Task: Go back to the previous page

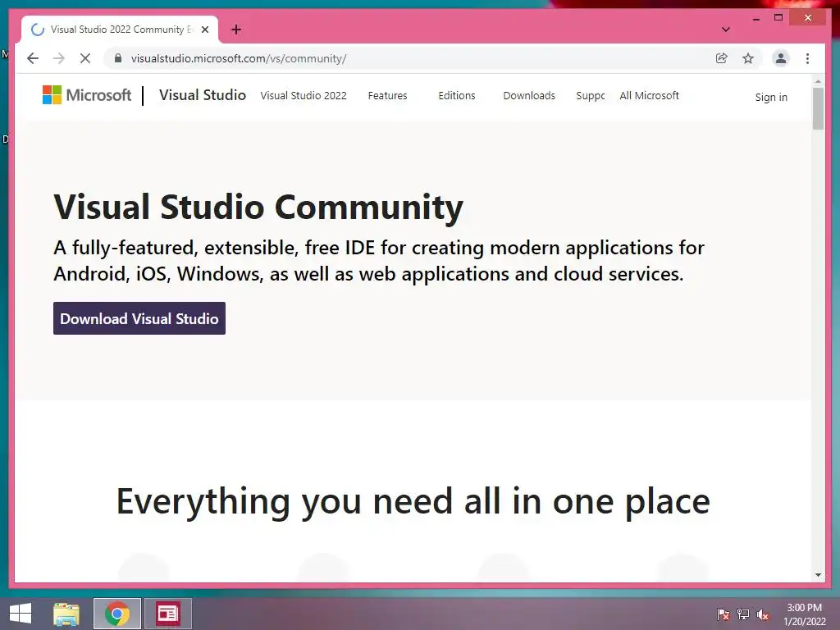Action: pyautogui.click(x=33, y=58)
